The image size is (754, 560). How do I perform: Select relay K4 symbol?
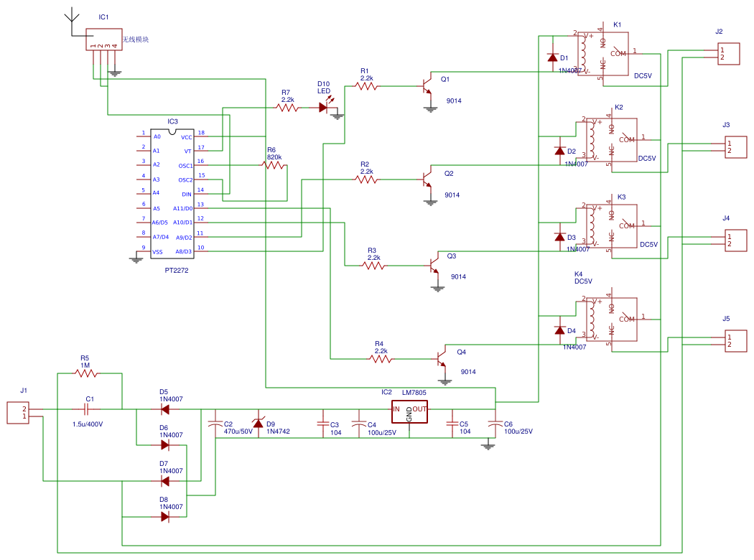tap(612, 319)
